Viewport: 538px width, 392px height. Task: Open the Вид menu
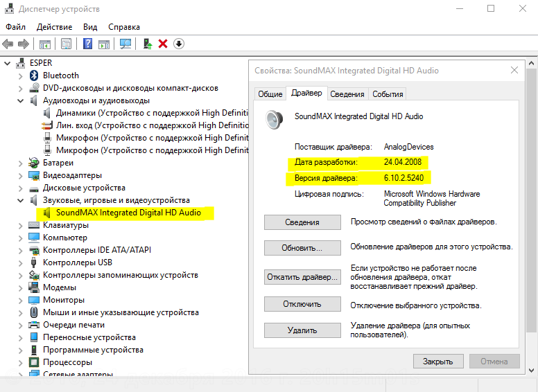click(90, 27)
